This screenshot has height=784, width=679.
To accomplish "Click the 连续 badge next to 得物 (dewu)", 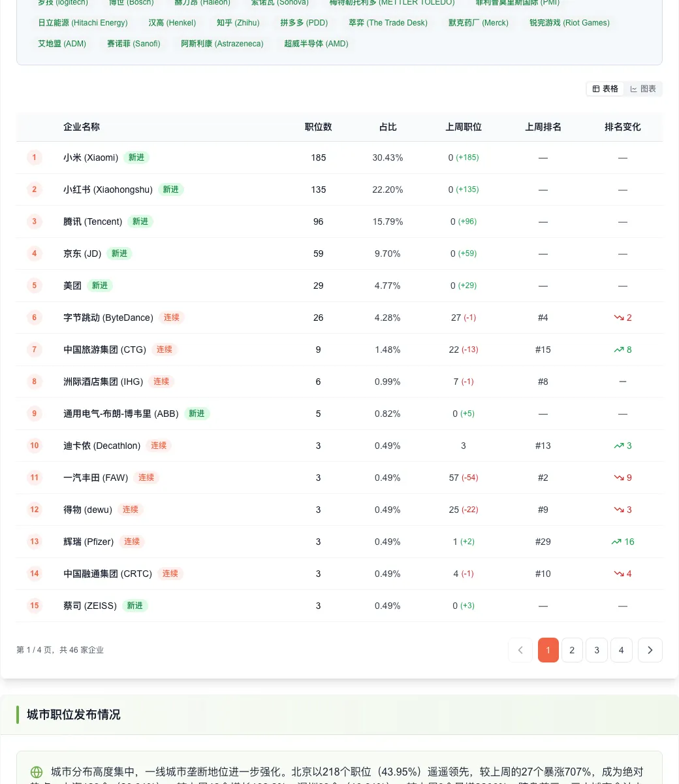I will 130,510.
